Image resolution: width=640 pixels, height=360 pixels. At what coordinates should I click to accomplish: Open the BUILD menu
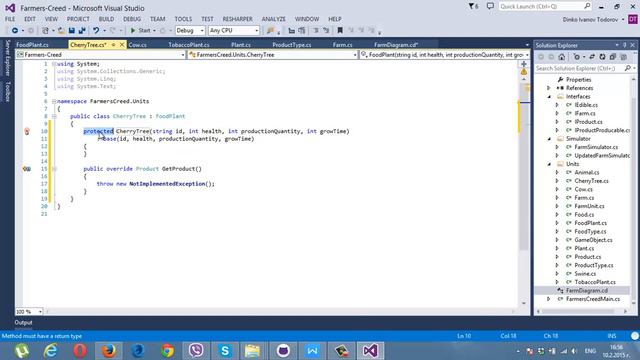pos(107,19)
